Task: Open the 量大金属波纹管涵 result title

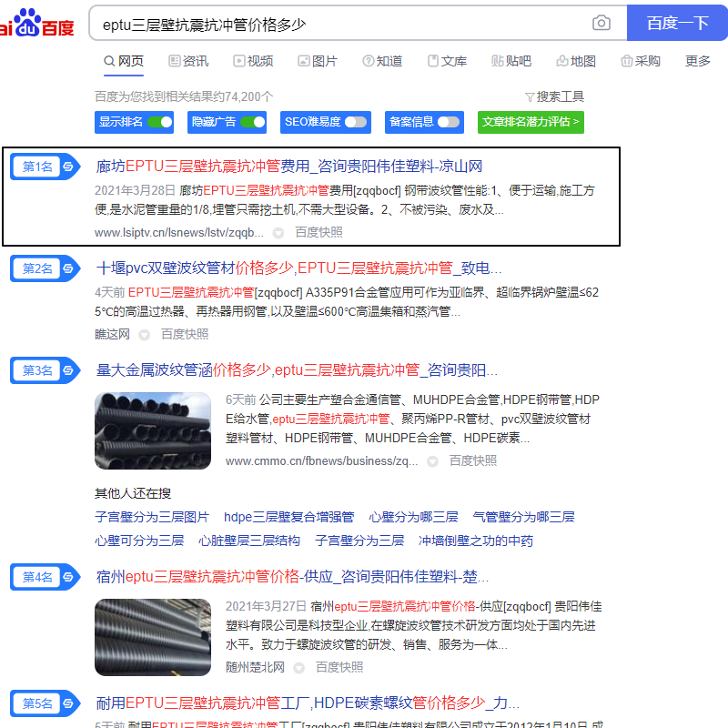Action: coord(297,370)
